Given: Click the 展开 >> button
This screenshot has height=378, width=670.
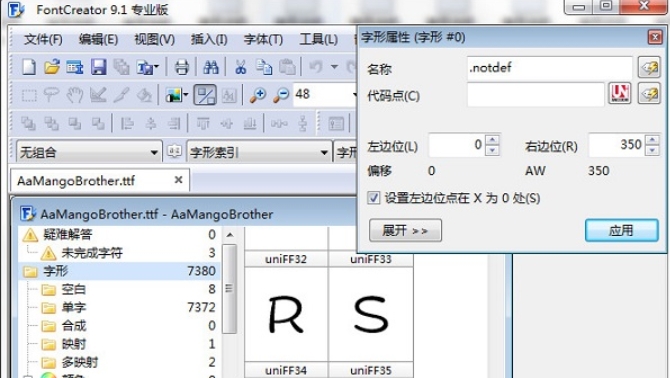Looking at the screenshot, I should (405, 231).
